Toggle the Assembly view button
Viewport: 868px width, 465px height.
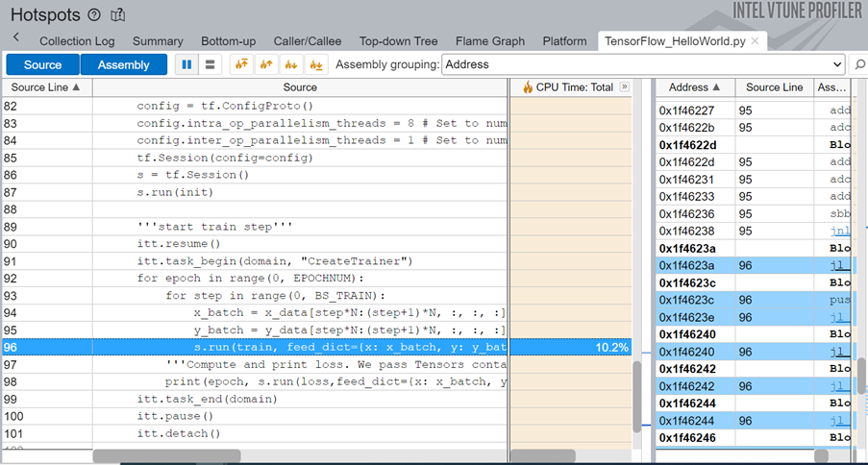tap(123, 64)
